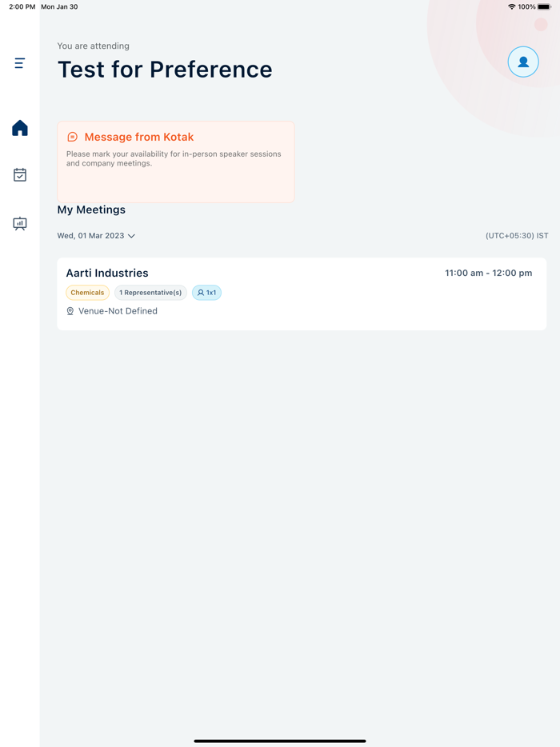The height and width of the screenshot is (747, 560).
Task: Open the My Meetings section header
Action: [x=90, y=210]
